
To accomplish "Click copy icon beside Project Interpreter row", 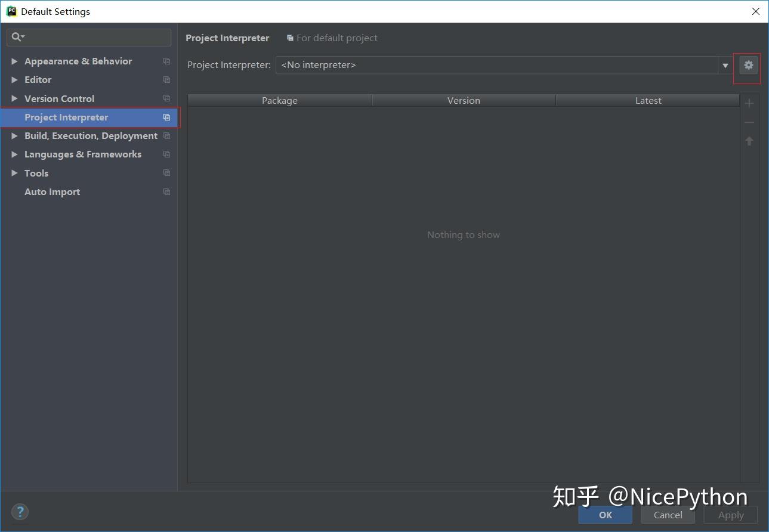I will tap(166, 117).
